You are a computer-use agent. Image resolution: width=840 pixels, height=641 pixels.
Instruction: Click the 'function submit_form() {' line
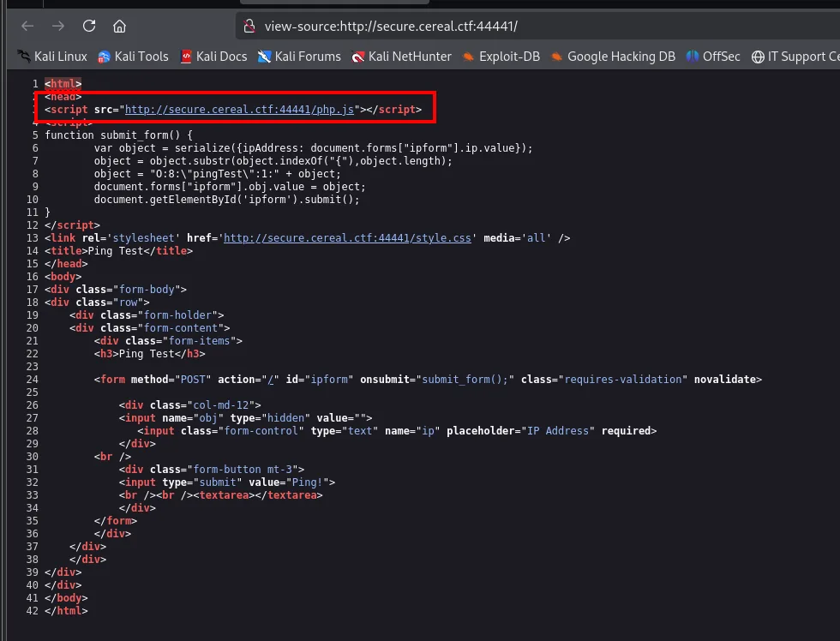[x=118, y=135]
